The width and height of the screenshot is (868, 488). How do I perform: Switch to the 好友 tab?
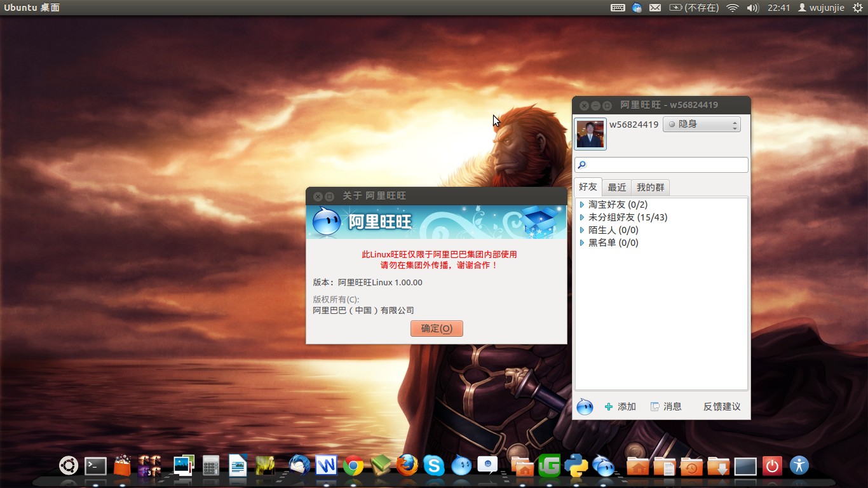tap(588, 187)
